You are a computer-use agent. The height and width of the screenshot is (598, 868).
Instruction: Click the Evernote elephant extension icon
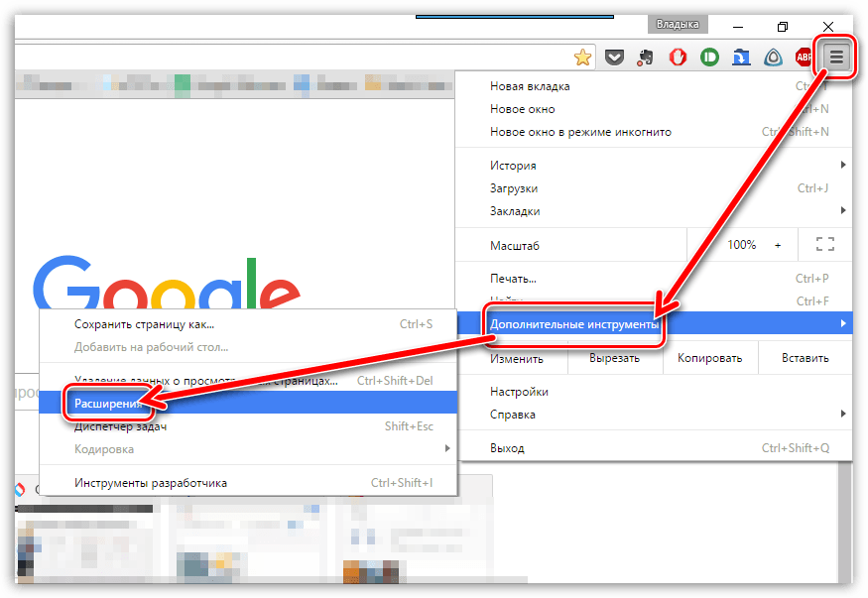(x=645, y=57)
